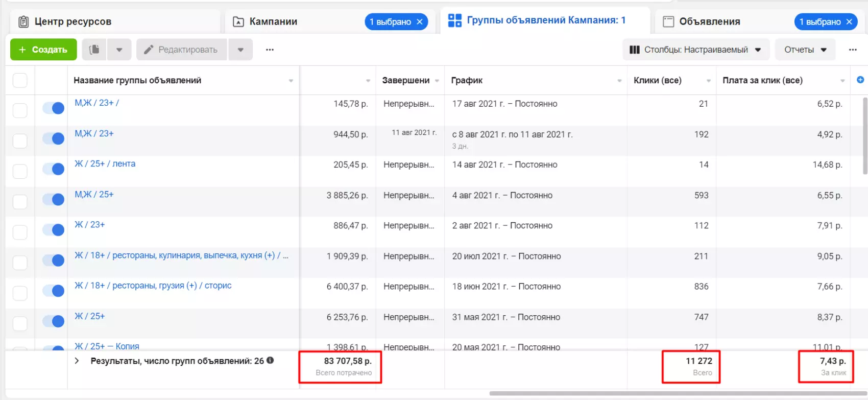Screen dimensions: 868x400
Task: Select checkbox for row 'Ж / 23+'
Action: (20, 232)
